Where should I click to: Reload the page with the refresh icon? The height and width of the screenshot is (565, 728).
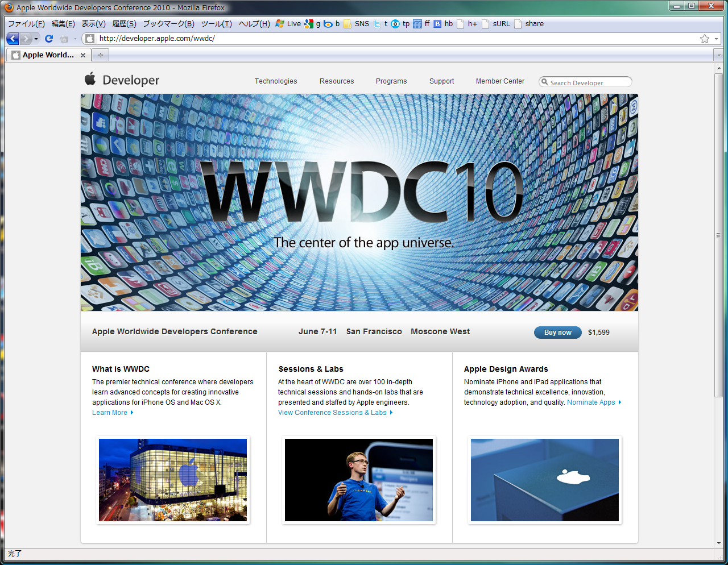tap(49, 39)
